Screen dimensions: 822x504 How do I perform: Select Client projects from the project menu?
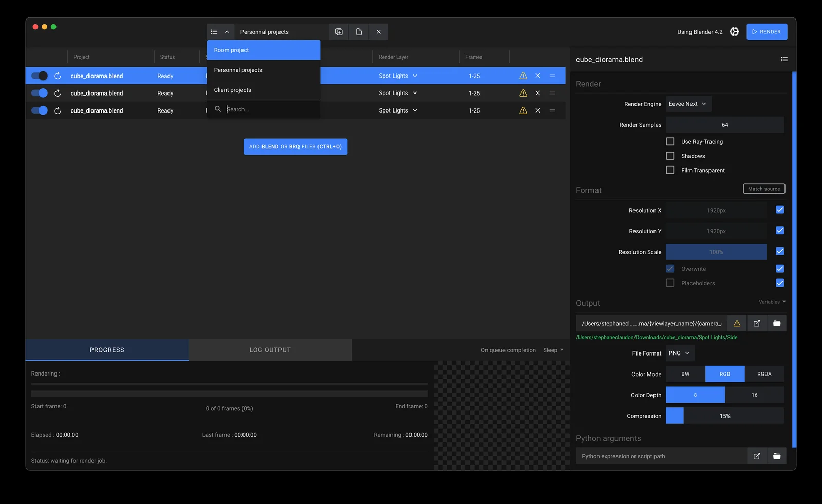point(232,89)
